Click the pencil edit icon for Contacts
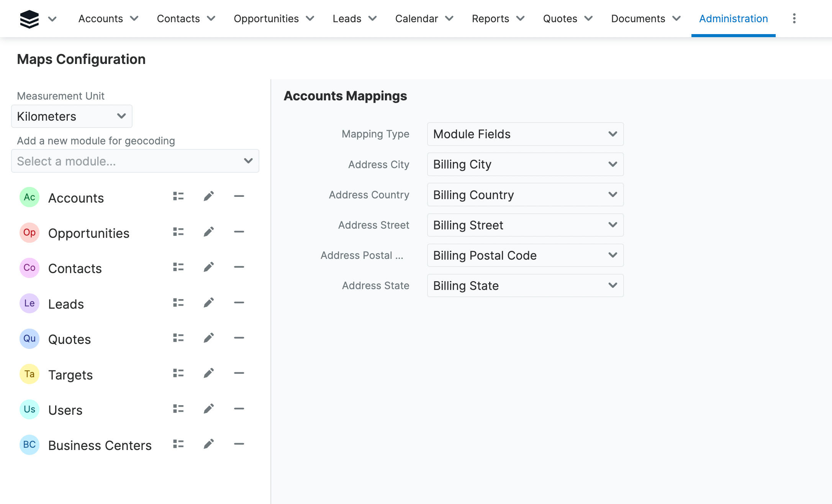 click(x=209, y=267)
